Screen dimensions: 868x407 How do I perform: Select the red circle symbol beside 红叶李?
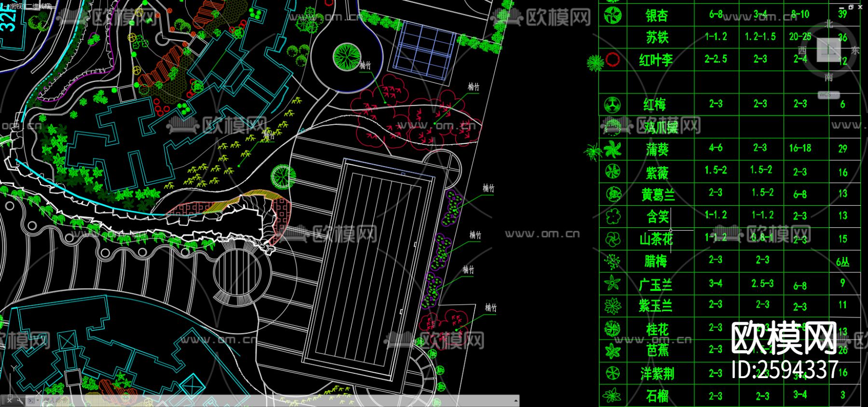612,60
